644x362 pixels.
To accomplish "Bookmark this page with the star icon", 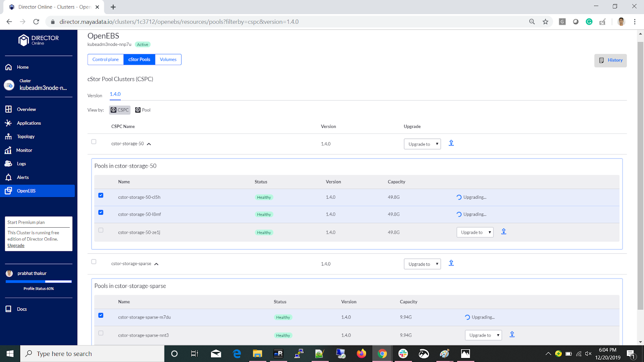I will tap(545, 22).
